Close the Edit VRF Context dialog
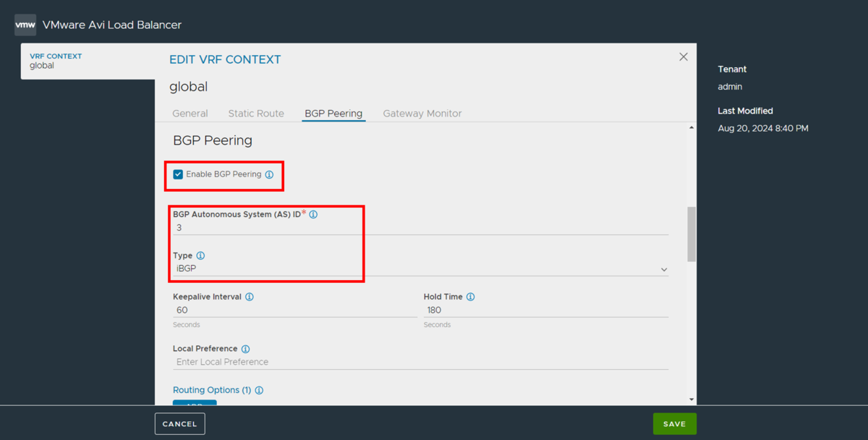868x440 pixels. pyautogui.click(x=684, y=56)
